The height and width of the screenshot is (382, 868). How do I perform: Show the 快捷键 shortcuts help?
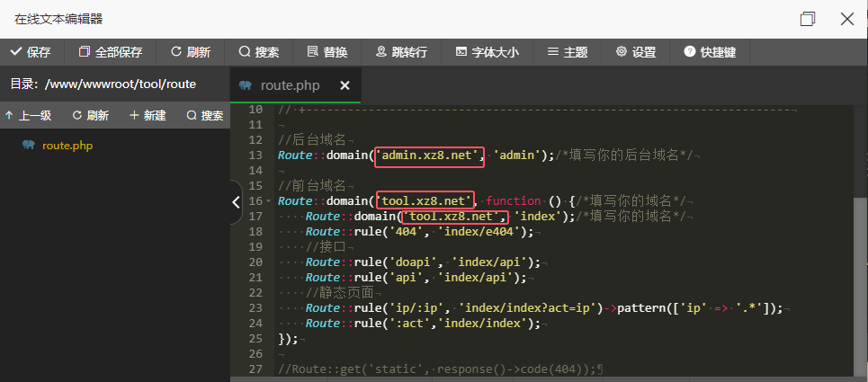[x=711, y=52]
